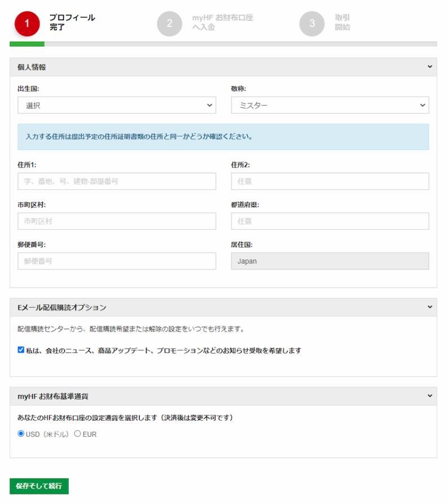The image size is (448, 504).
Task: Click the step 1 red circle icon
Action: [x=28, y=24]
